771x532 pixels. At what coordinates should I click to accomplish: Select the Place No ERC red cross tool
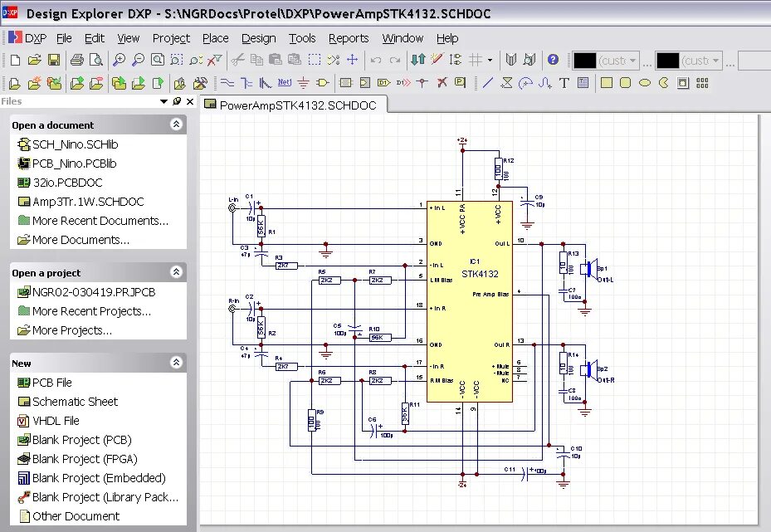[442, 83]
